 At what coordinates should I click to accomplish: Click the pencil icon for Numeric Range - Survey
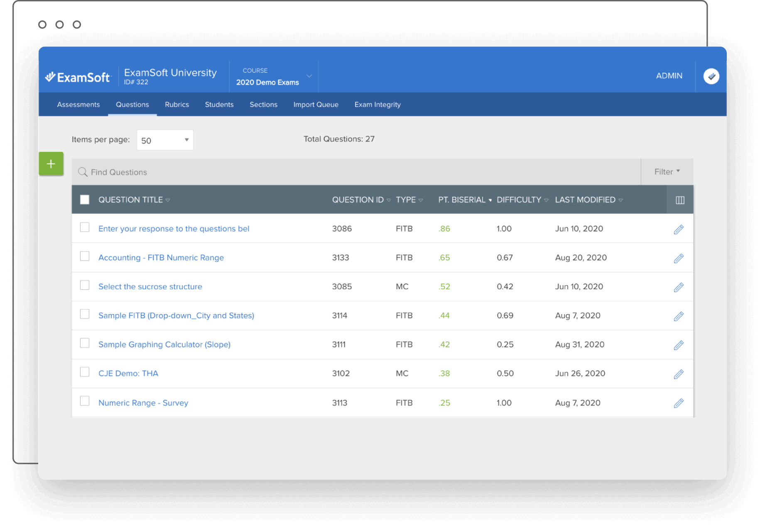(x=679, y=403)
